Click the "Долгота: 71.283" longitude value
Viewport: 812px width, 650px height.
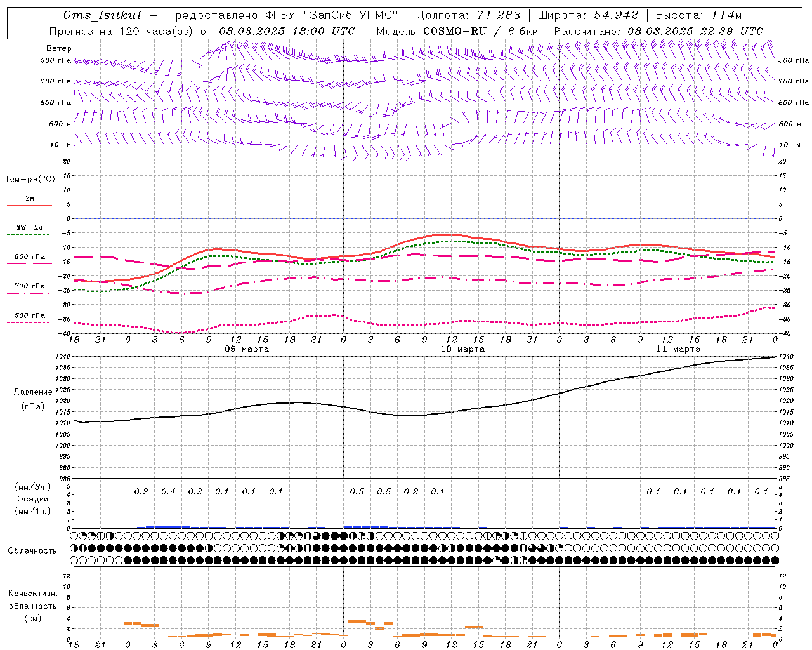tap(468, 15)
